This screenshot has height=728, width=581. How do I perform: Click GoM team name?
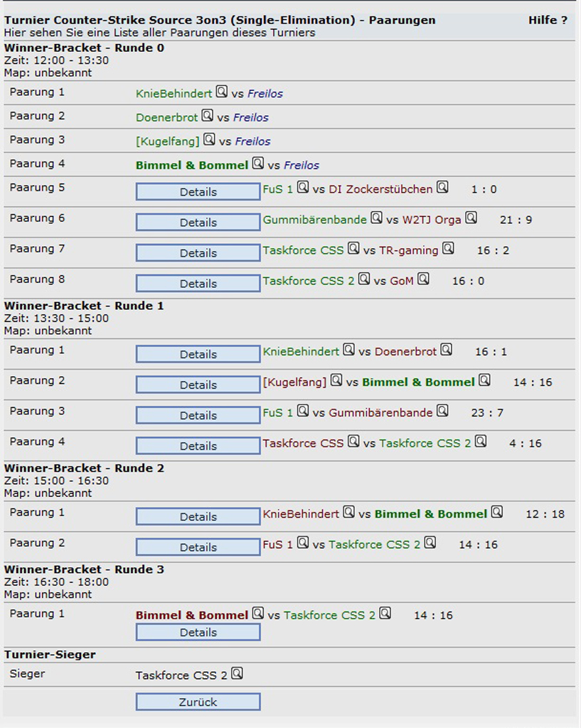click(402, 282)
